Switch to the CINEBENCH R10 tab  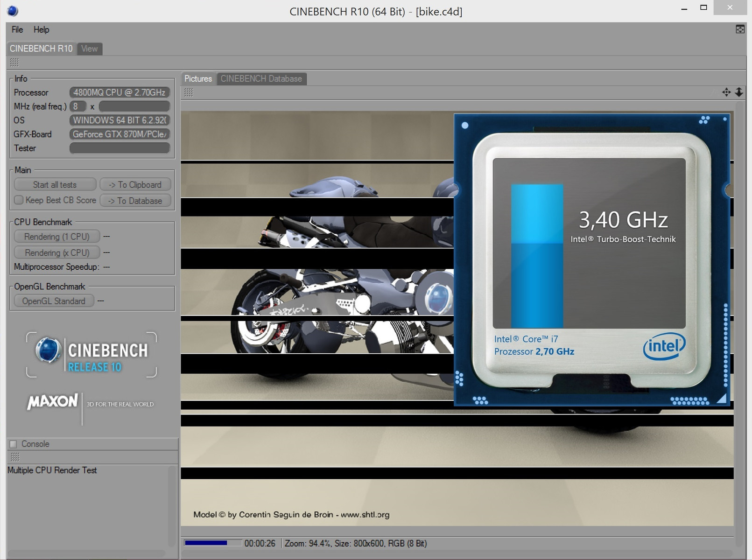(x=41, y=49)
